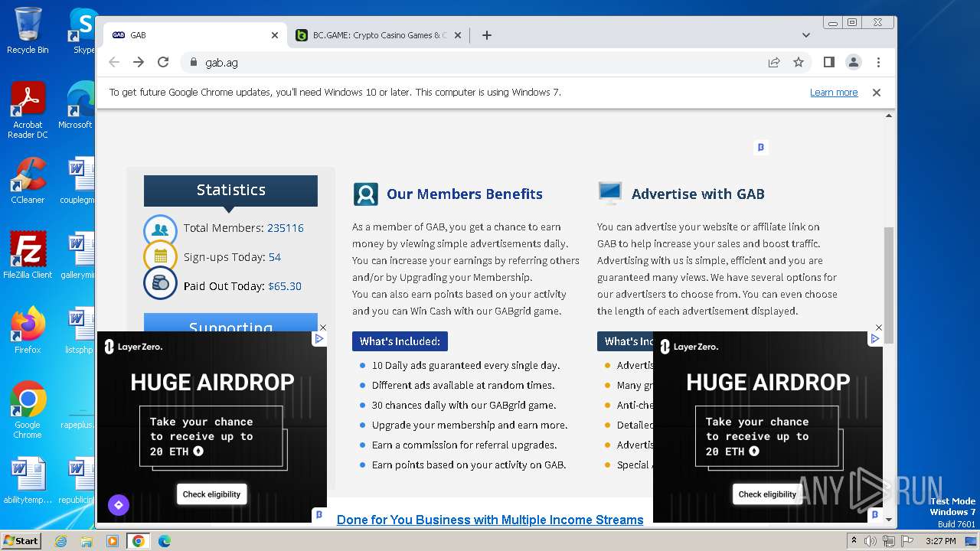Open the browser side panel
980x551 pixels.
point(828,62)
